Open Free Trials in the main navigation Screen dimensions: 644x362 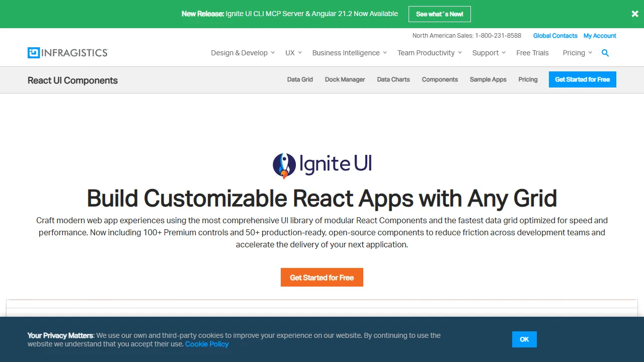coord(532,53)
